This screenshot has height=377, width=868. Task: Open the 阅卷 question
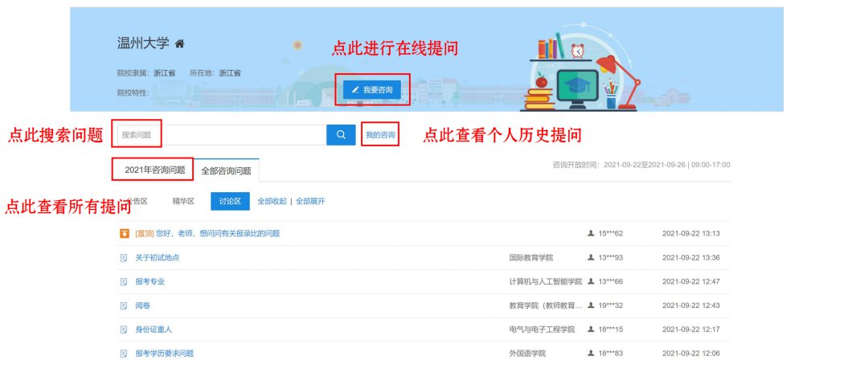(x=142, y=305)
